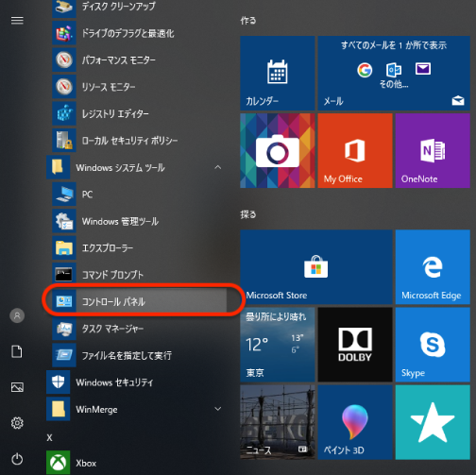
Task: Collapse Windows システム ツール folder chevron
Action: [x=218, y=167]
